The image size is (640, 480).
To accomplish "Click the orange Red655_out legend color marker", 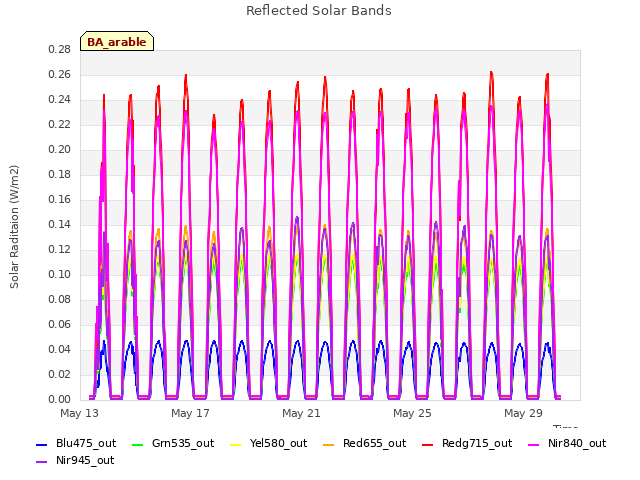I will click(x=328, y=444).
